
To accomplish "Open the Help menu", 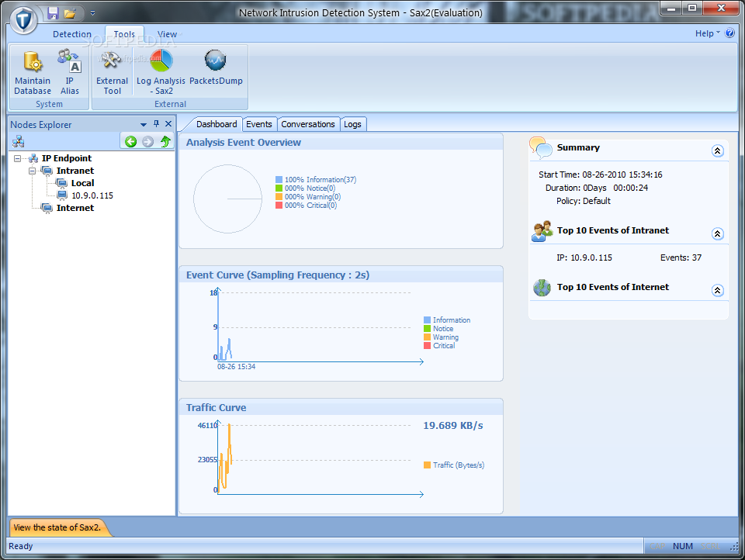I will pos(708,33).
